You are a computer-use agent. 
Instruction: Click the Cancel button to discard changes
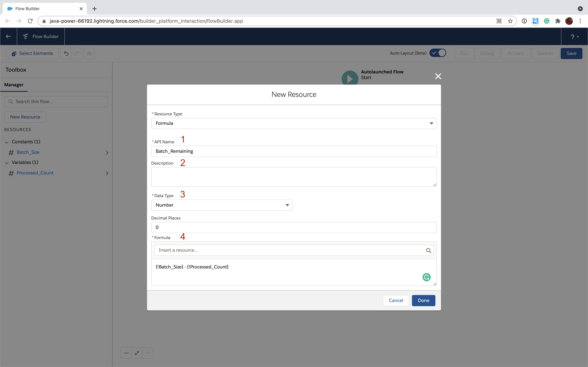click(396, 301)
